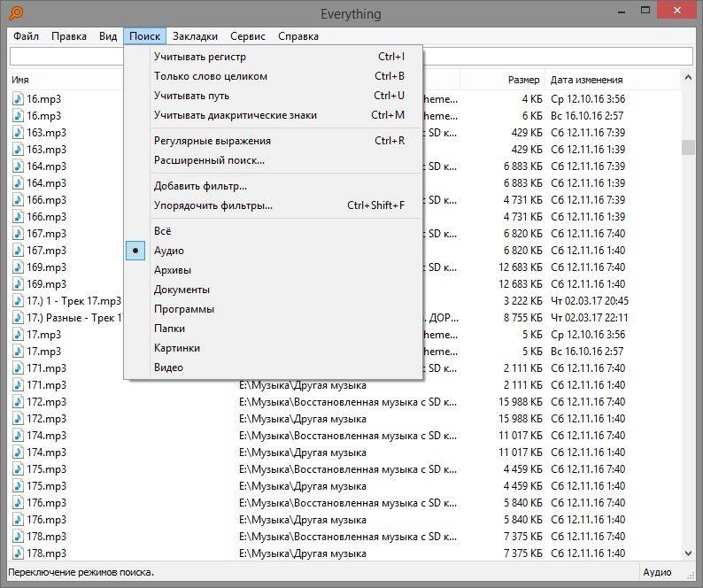Select the 174.mp3 file in Восстановленная музыка
Image resolution: width=703 pixels, height=588 pixels.
tap(46, 435)
